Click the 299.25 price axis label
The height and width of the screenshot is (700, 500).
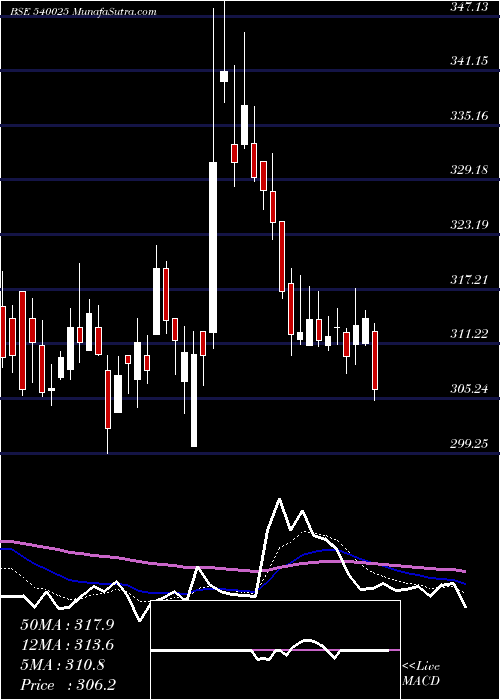tap(469, 443)
